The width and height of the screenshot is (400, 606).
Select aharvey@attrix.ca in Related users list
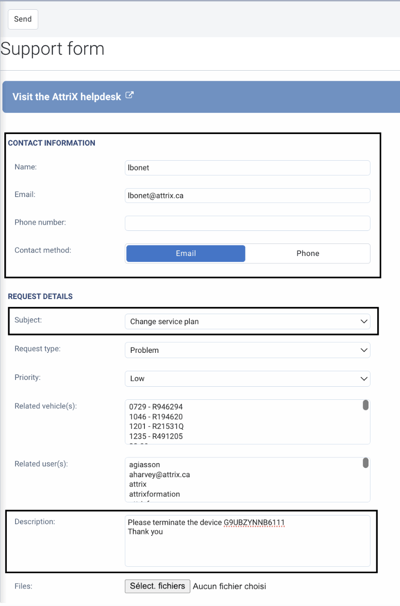159,474
